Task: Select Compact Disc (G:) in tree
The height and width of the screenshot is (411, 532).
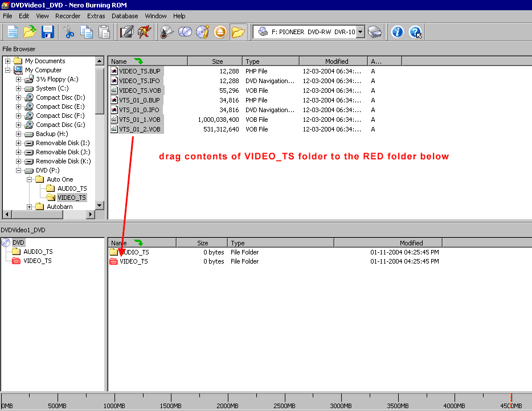Action: pos(60,125)
